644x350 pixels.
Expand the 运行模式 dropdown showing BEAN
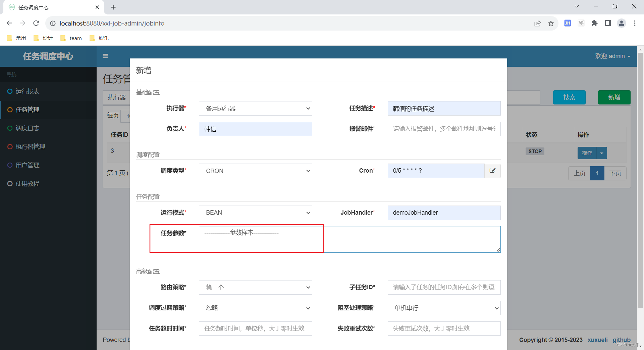pos(256,213)
